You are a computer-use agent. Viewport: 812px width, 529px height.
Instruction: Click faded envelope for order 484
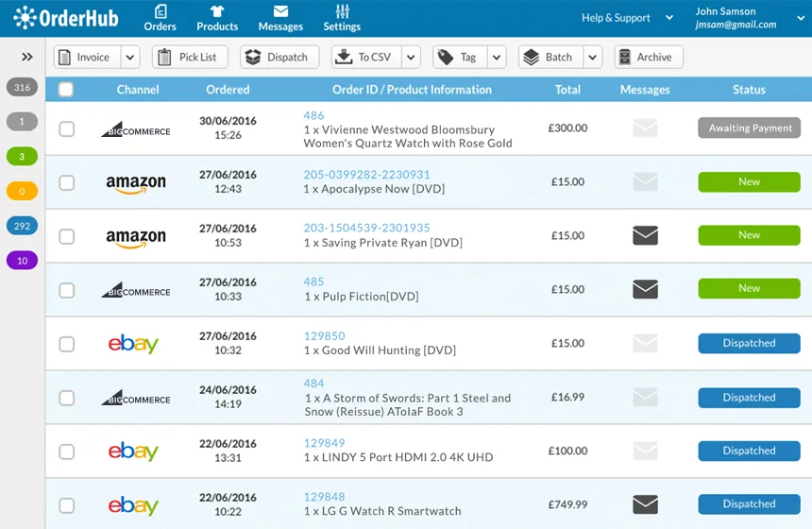pyautogui.click(x=645, y=398)
